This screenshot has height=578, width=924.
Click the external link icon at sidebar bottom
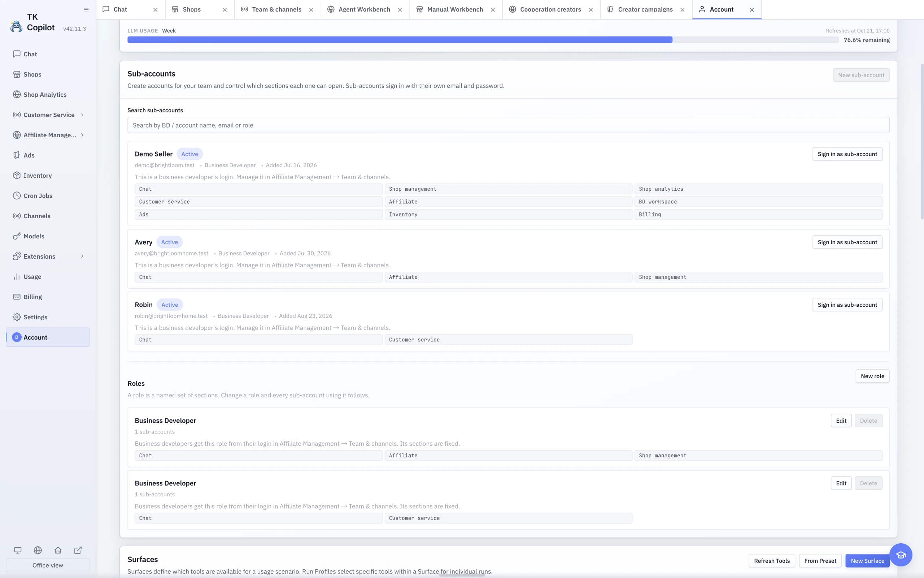click(78, 550)
